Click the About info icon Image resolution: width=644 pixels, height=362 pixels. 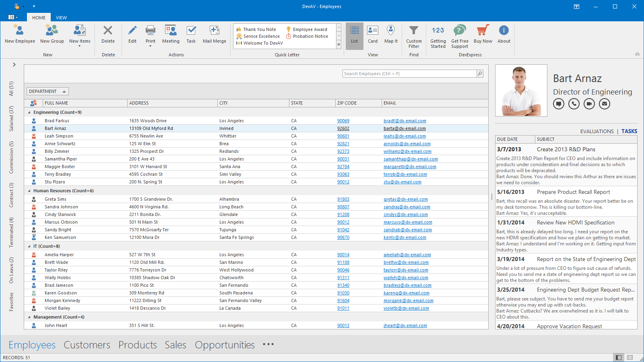point(504,34)
